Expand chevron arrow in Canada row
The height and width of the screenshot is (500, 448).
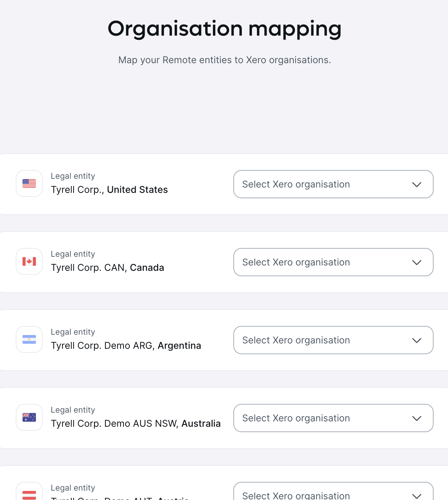(417, 262)
